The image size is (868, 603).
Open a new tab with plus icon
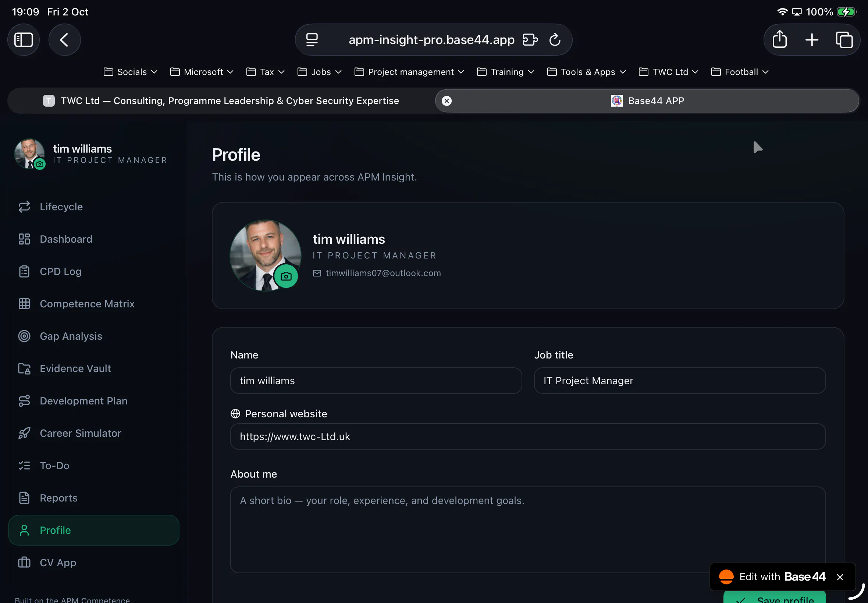coord(811,40)
